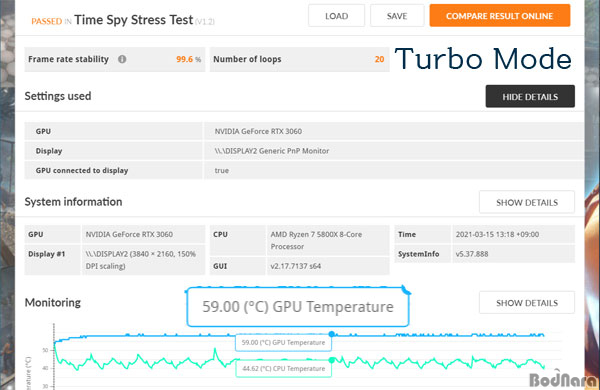This screenshot has width=600, height=390.
Task: Select GUI version v2.17.7137 s64
Action: 295,266
